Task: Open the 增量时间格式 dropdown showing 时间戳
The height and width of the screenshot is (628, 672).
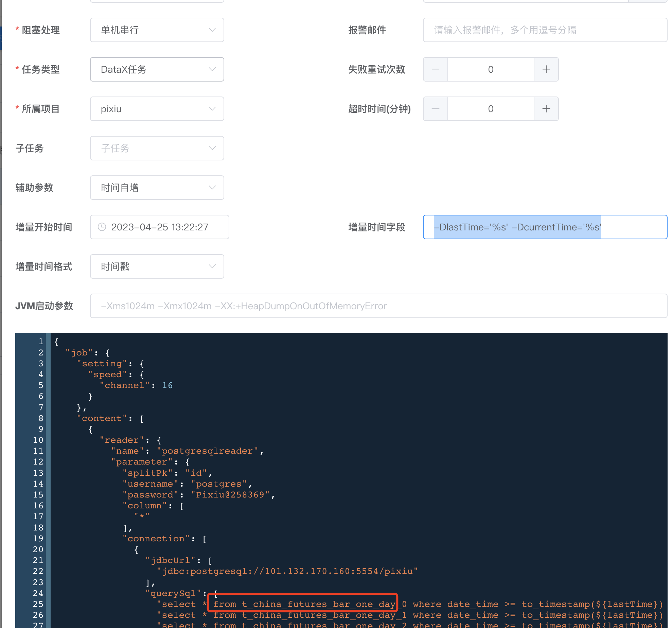Action: [157, 266]
